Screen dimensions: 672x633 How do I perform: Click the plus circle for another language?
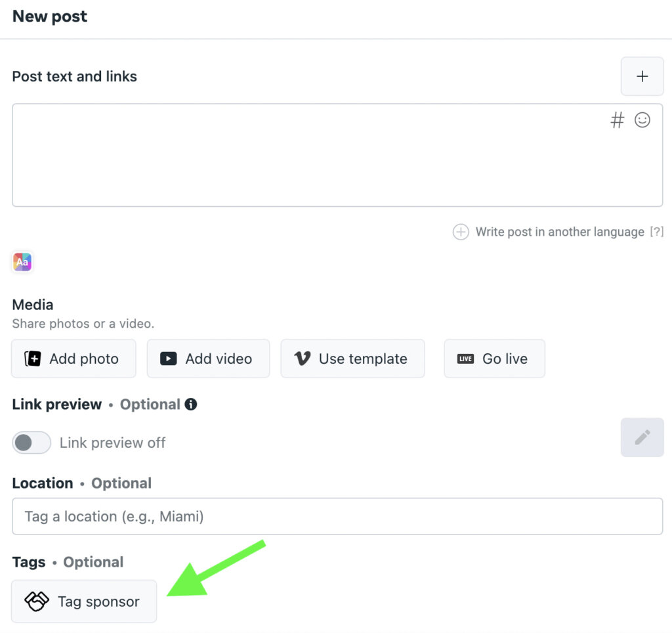pos(460,232)
